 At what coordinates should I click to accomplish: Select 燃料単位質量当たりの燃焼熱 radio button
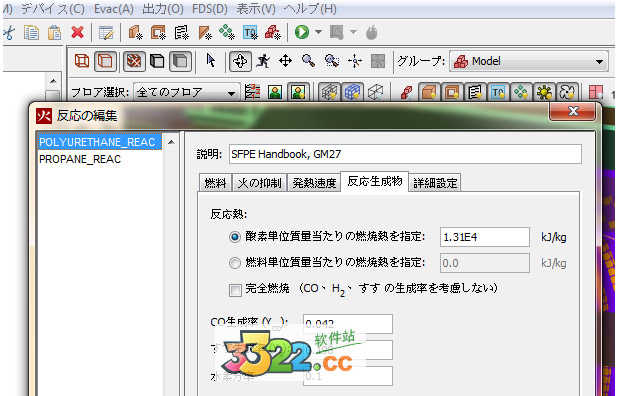pyautogui.click(x=235, y=263)
